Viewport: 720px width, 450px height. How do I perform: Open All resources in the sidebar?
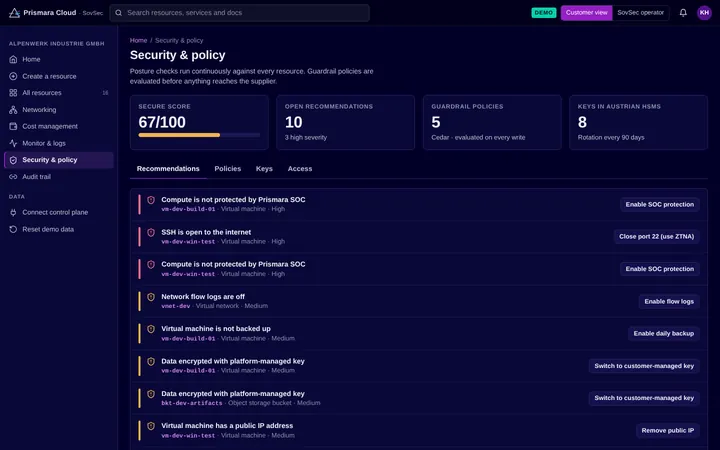[x=59, y=93]
